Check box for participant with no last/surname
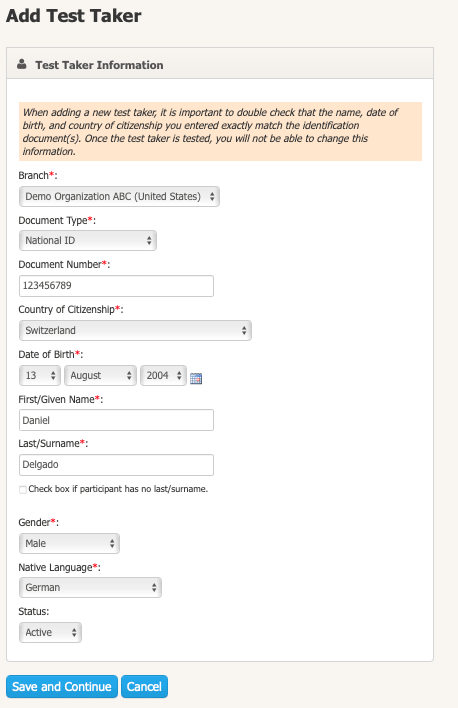Screen dimensions: 458x708 [23, 490]
